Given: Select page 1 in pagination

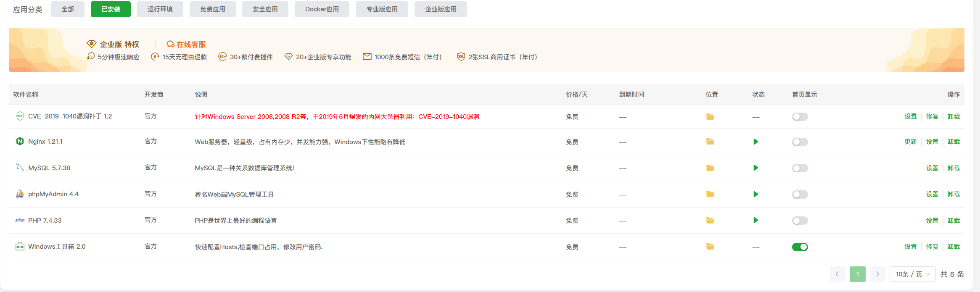Looking at the screenshot, I should tap(858, 274).
